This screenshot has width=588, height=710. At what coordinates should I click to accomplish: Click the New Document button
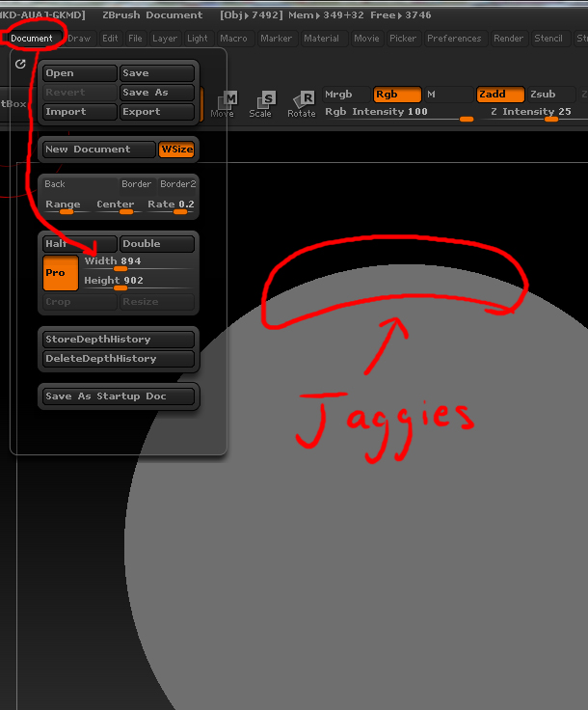[x=99, y=150]
